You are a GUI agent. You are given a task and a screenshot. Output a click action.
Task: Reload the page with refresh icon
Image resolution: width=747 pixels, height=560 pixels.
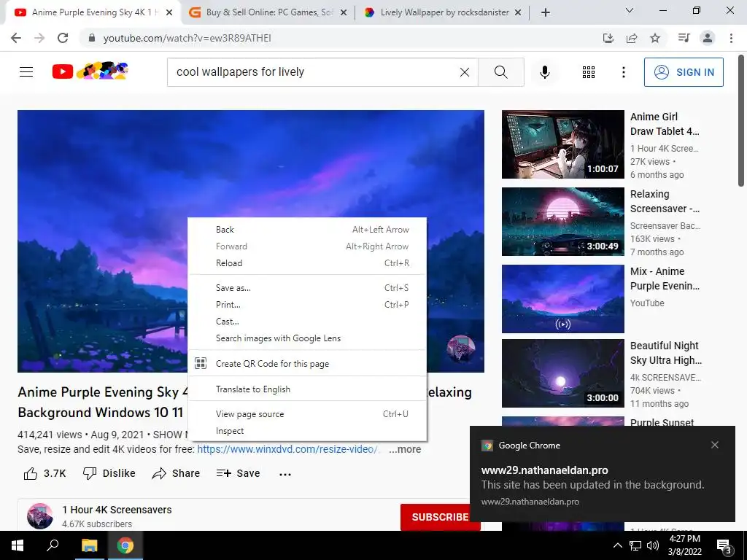coord(63,38)
